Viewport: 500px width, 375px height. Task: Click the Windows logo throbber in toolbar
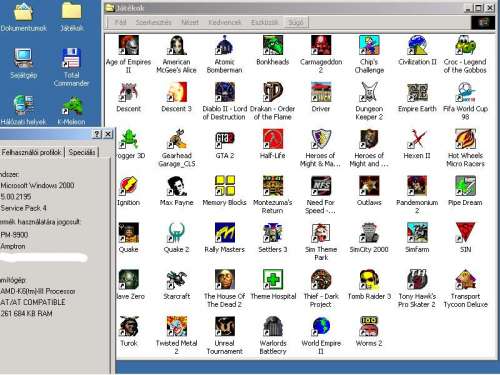[483, 22]
